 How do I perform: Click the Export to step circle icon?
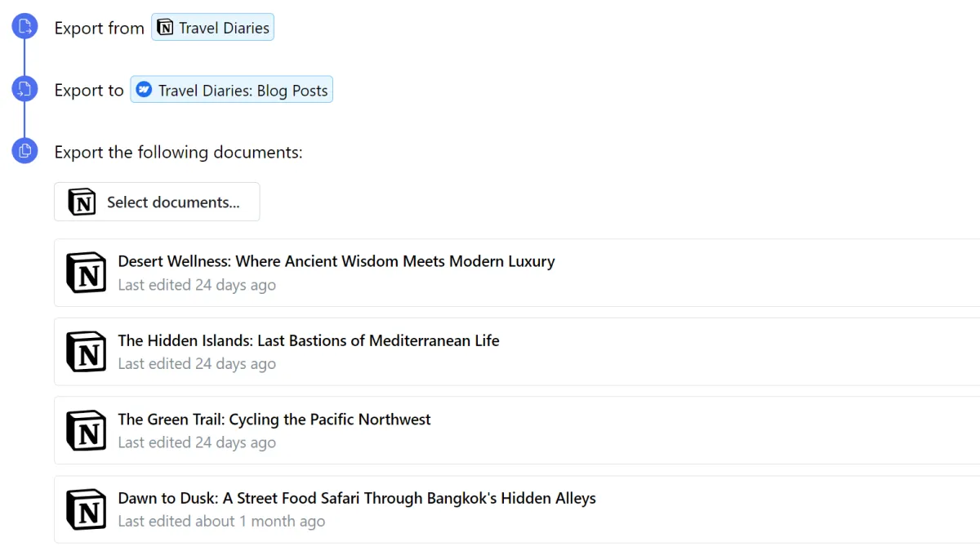coord(24,88)
